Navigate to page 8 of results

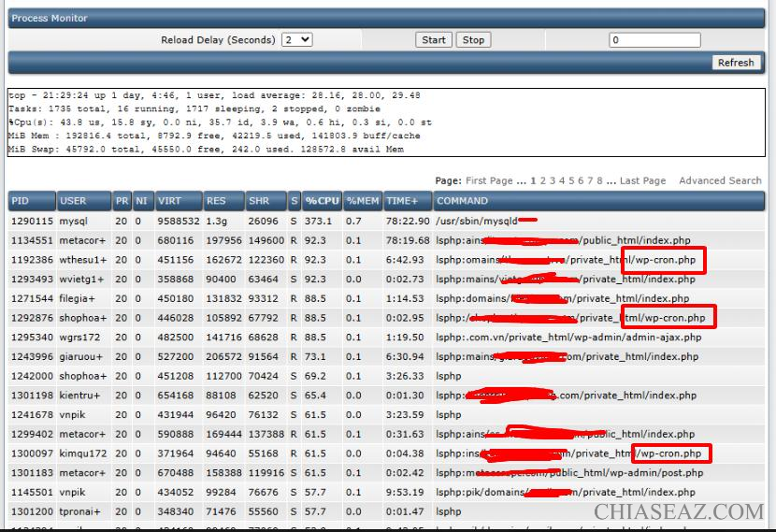point(598,180)
